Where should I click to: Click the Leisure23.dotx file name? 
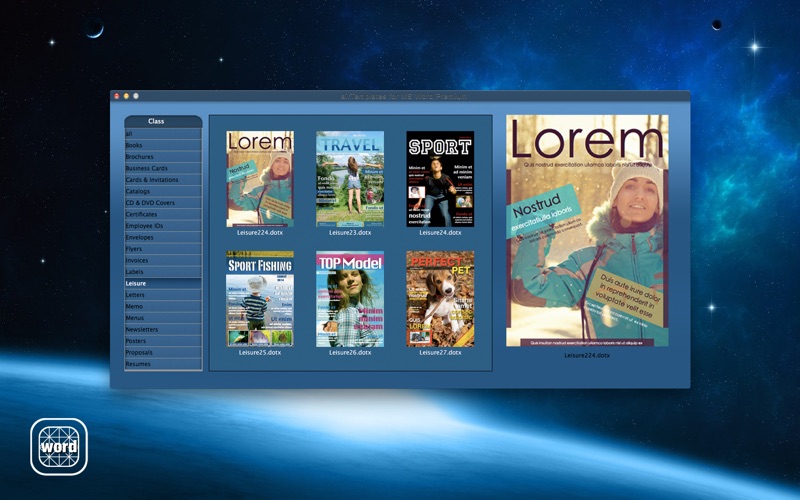(350, 233)
